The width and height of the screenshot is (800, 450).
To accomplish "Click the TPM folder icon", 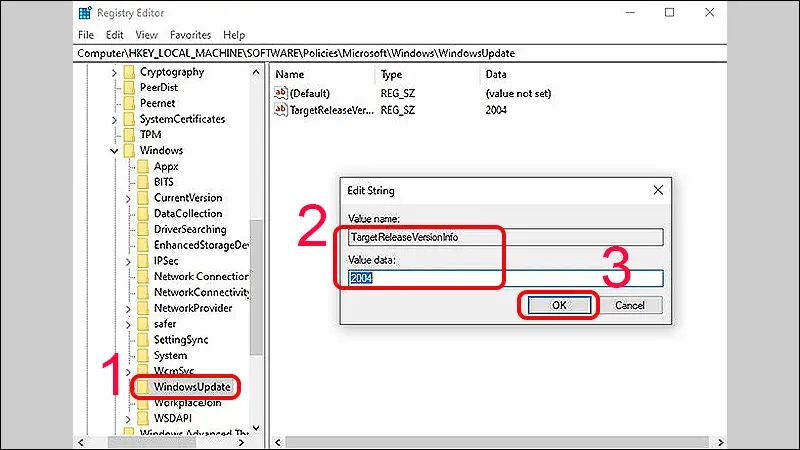I will pyautogui.click(x=127, y=135).
